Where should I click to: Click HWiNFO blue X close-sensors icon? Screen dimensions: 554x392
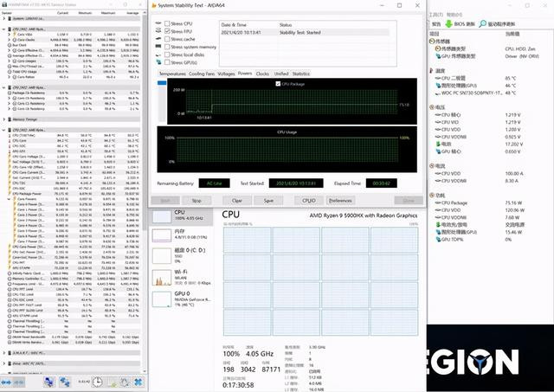pyautogui.click(x=138, y=382)
